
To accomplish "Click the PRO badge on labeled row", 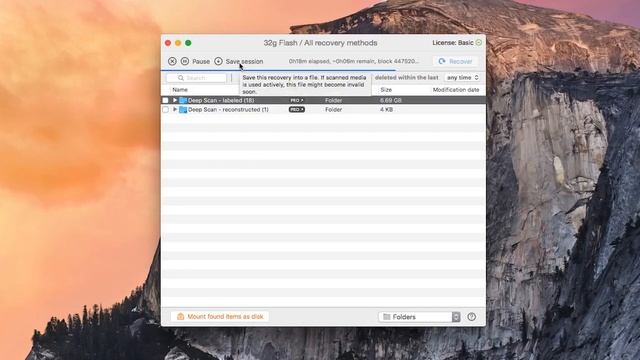I will pos(297,100).
